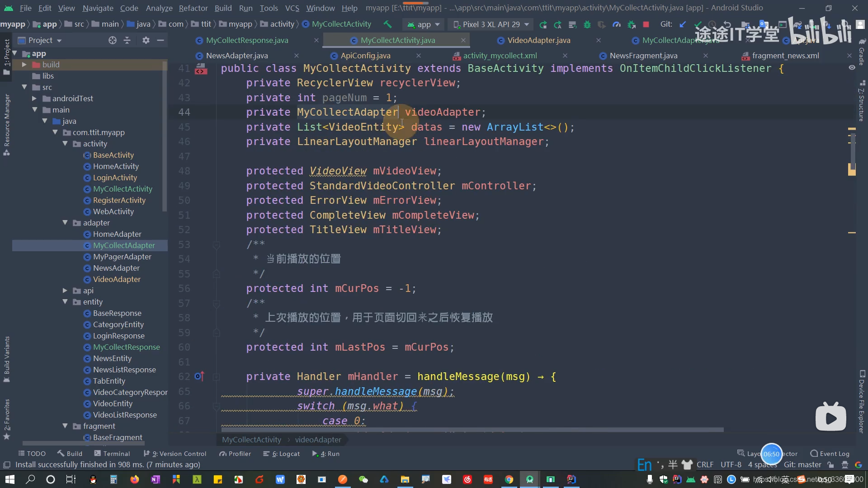Image resolution: width=868 pixels, height=488 pixels.
Task: Toggle the Terminal panel visibility
Action: click(x=113, y=454)
